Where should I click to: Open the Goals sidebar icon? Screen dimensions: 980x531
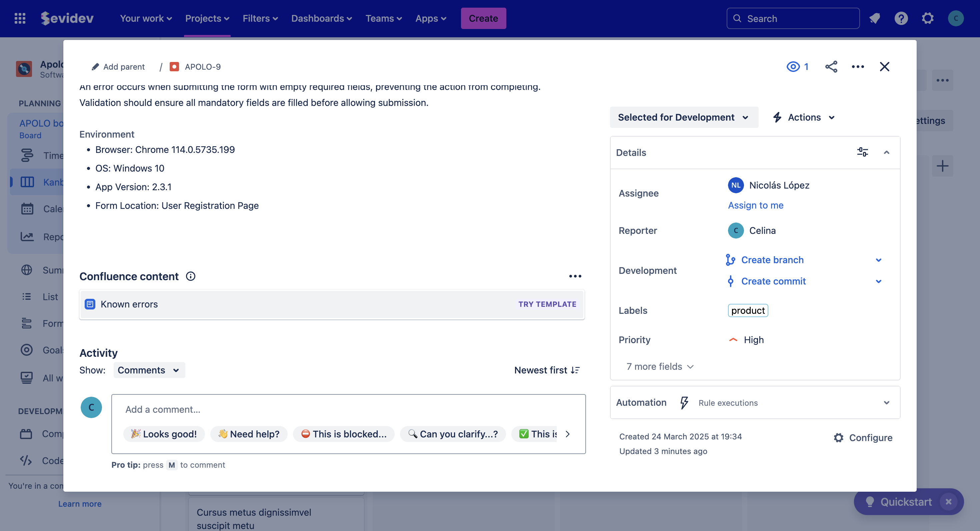pyautogui.click(x=27, y=350)
